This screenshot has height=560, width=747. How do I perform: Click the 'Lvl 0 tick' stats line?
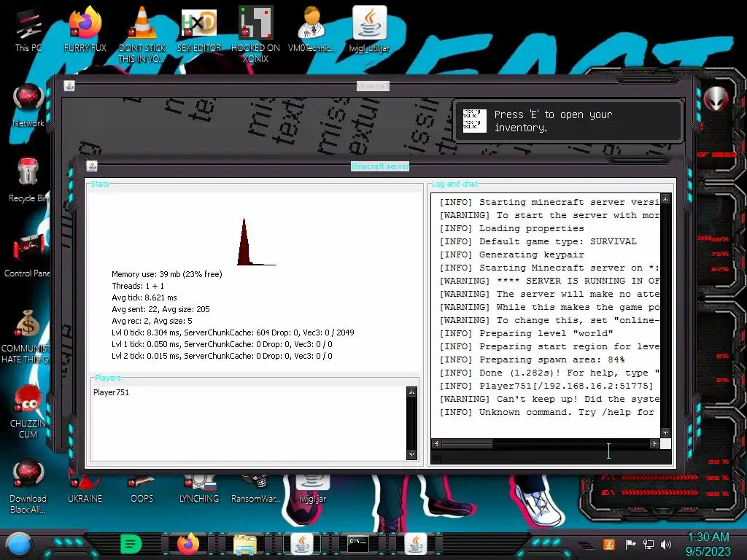[233, 332]
